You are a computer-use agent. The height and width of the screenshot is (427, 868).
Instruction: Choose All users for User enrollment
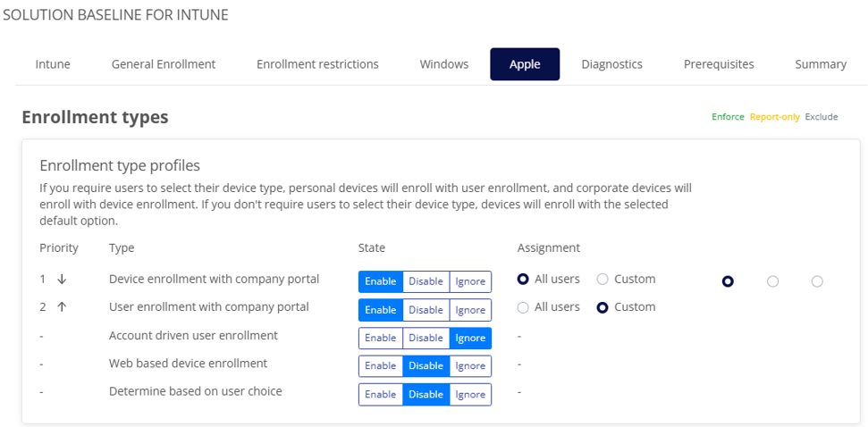(523, 307)
